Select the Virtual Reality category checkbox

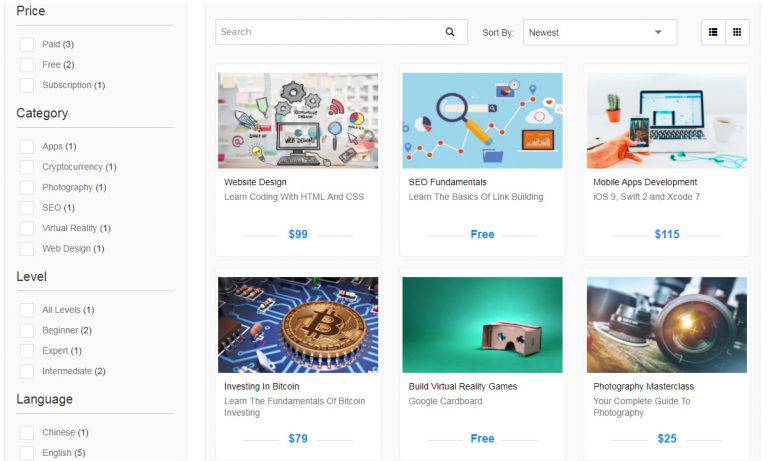click(x=27, y=228)
